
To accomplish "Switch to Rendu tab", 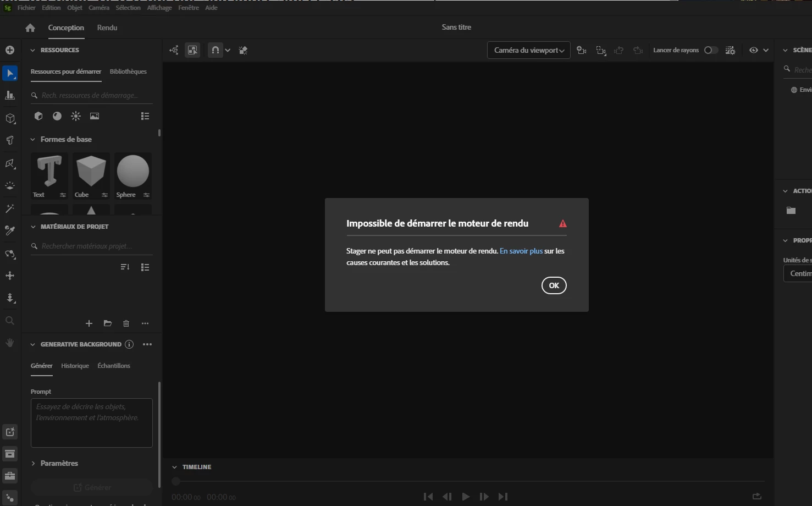I will pos(107,28).
